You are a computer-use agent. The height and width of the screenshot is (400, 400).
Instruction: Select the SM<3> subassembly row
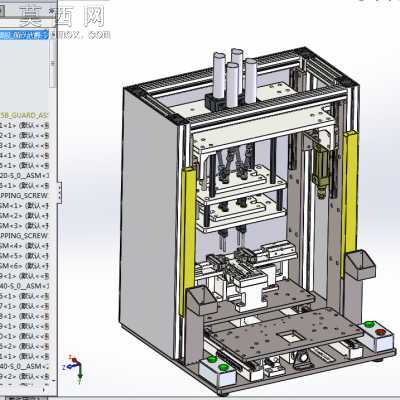pyautogui.click(x=24, y=226)
